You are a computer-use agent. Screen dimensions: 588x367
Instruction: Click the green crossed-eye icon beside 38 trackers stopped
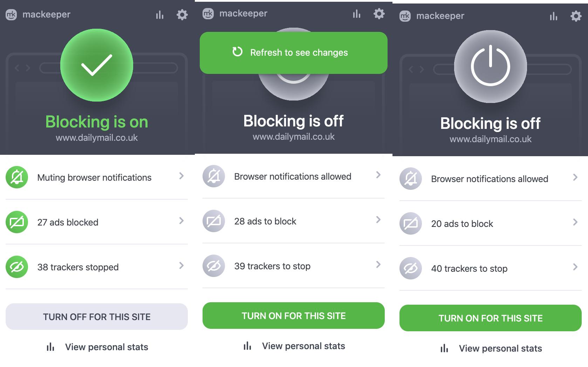[x=17, y=267]
